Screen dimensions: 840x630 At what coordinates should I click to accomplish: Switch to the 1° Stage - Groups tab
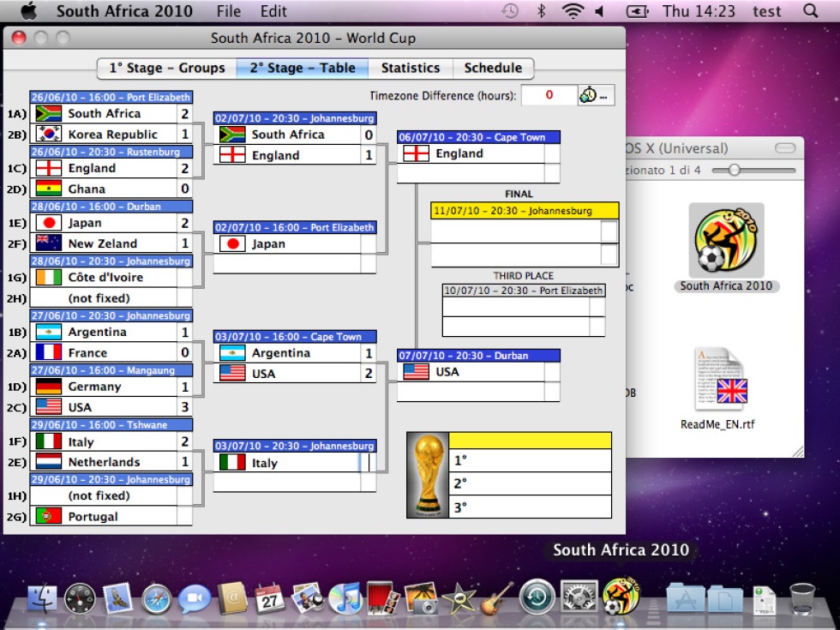click(167, 68)
